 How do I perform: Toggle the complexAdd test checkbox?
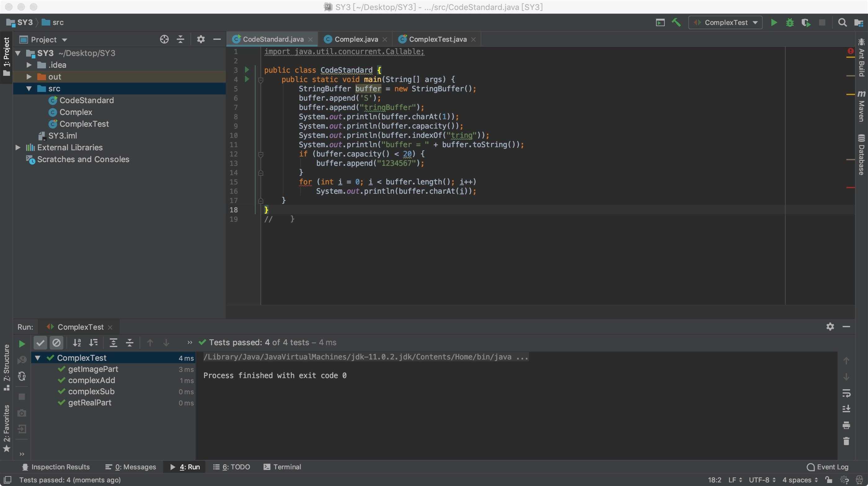[x=61, y=380]
